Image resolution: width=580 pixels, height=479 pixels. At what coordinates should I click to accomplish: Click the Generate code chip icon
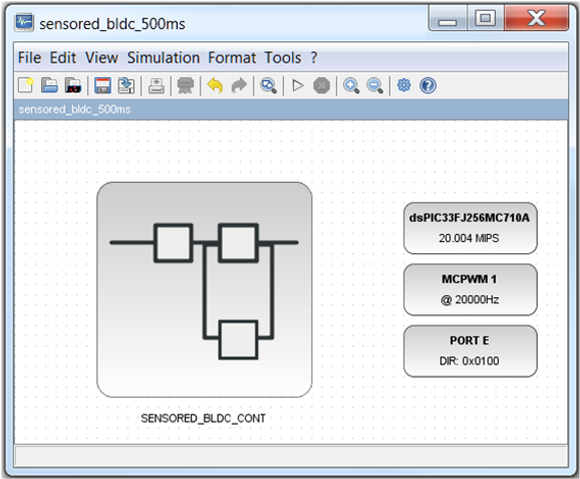coord(185,85)
